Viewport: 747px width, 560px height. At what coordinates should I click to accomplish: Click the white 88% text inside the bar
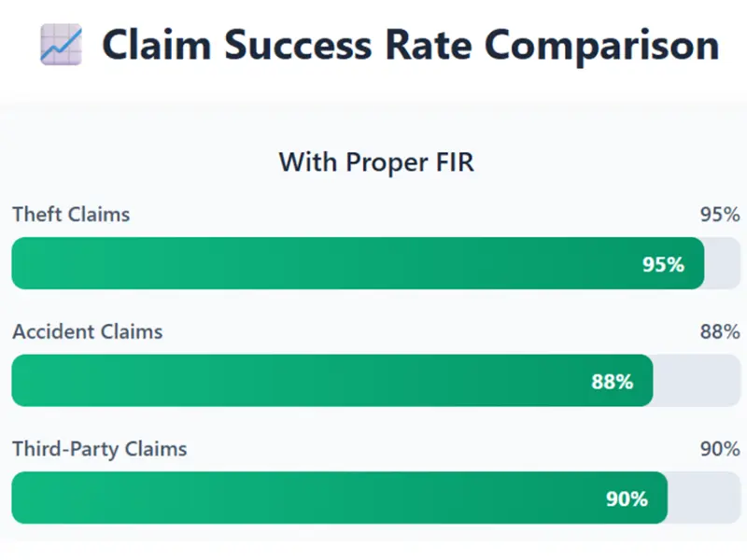click(613, 382)
